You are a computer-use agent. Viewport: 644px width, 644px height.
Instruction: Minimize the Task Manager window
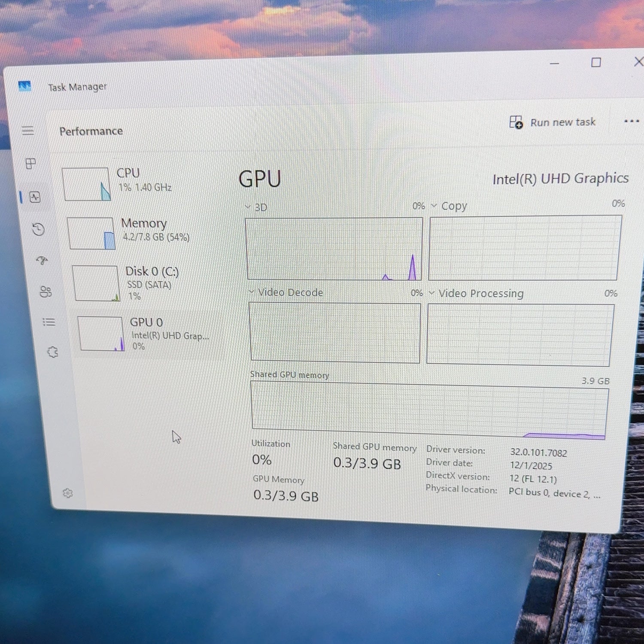click(x=555, y=64)
